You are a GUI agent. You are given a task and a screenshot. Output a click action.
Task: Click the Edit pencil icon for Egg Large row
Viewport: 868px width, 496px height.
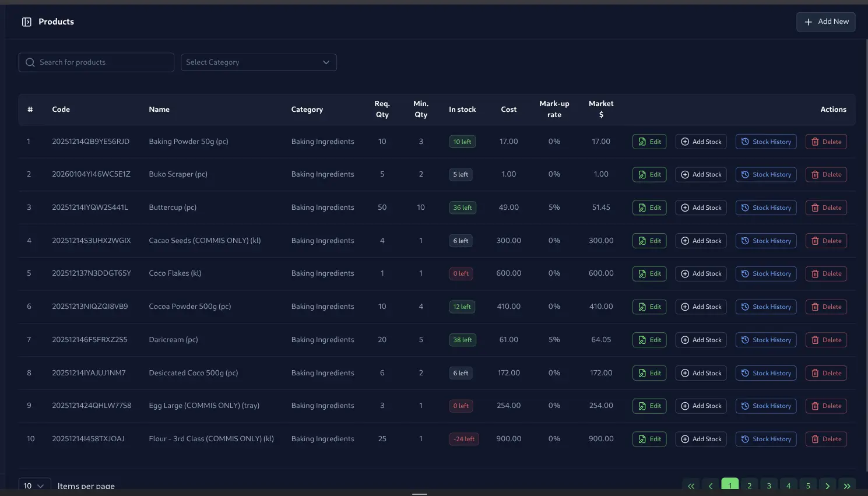[641, 406]
